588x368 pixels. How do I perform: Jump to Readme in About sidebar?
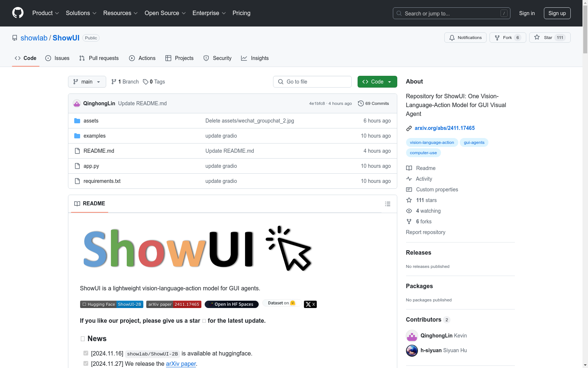tap(421, 168)
